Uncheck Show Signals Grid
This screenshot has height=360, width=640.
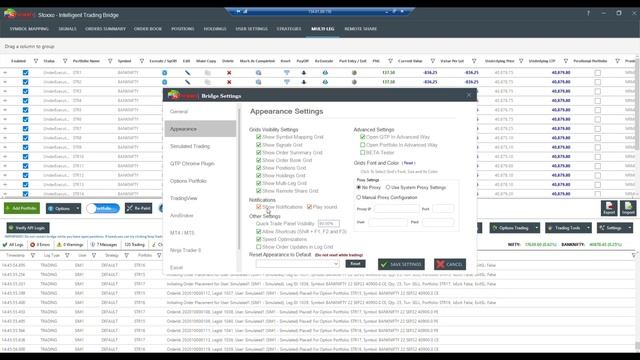[258, 145]
